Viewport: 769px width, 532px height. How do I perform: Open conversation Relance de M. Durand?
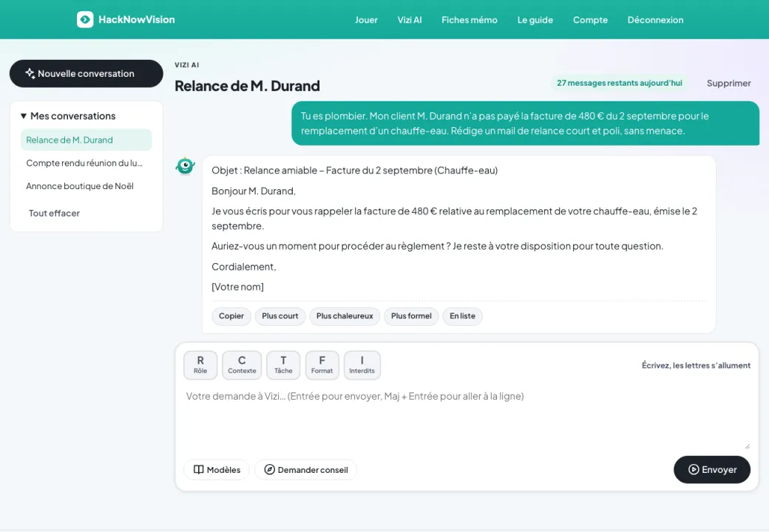pyautogui.click(x=87, y=140)
